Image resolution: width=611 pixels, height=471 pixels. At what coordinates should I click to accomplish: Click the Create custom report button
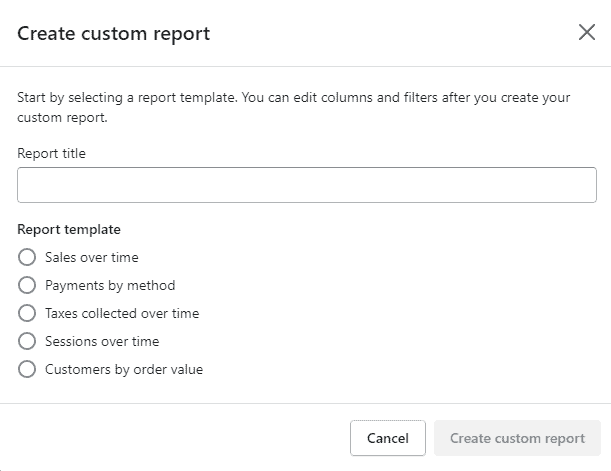coord(517,438)
